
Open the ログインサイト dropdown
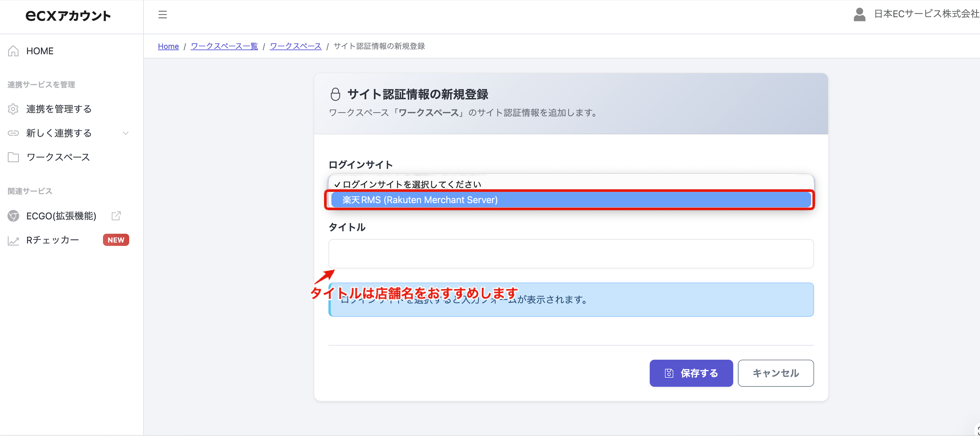[x=571, y=184]
